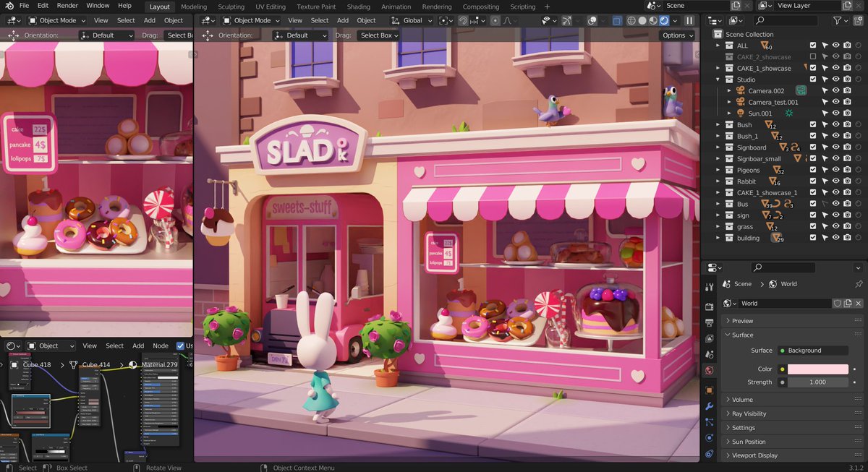868x472 pixels.
Task: Expand the ALL collection in outliner
Action: 718,46
